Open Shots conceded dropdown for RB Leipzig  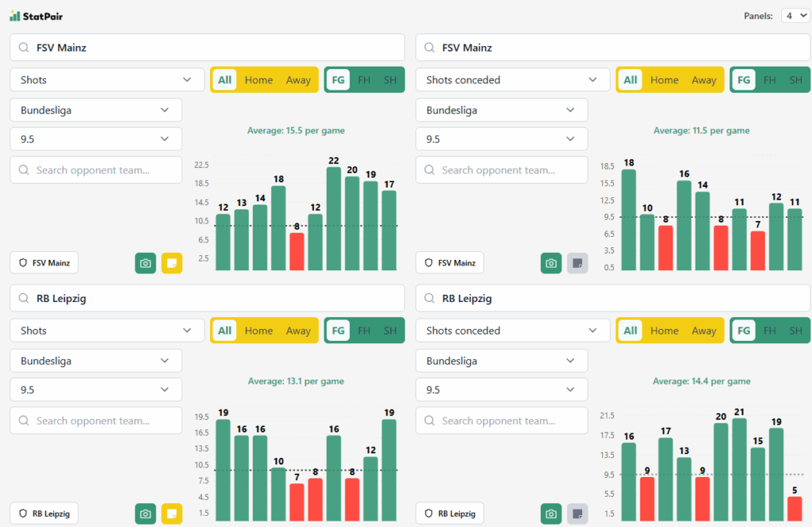(513, 330)
